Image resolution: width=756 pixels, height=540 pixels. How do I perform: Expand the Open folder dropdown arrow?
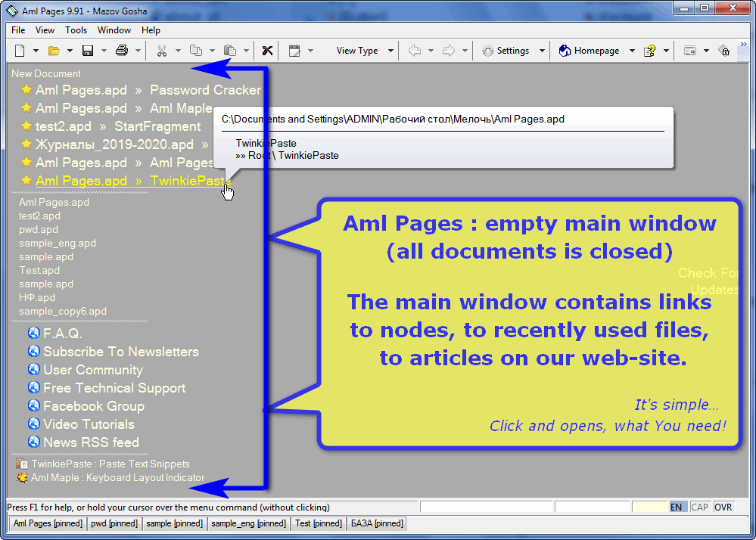70,51
